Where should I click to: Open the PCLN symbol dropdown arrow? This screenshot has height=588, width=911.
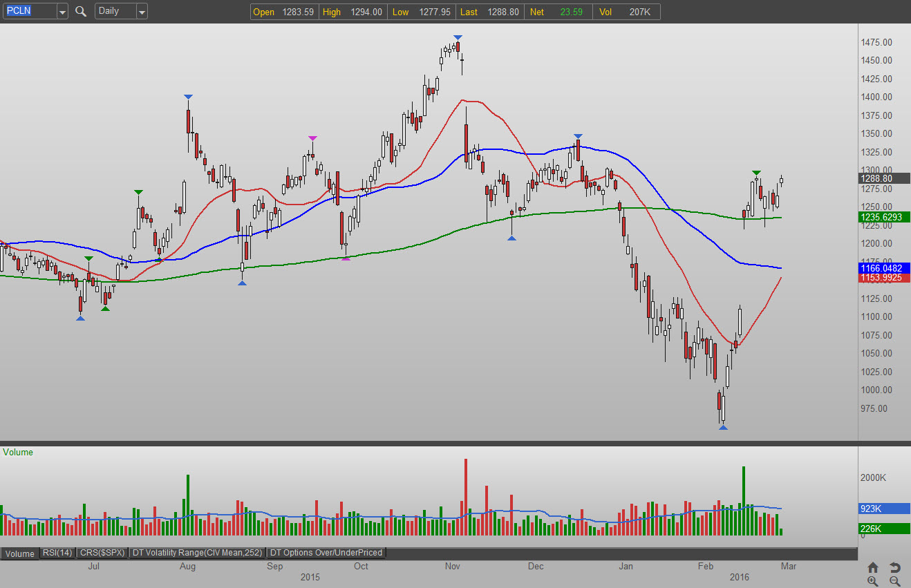tap(62, 12)
